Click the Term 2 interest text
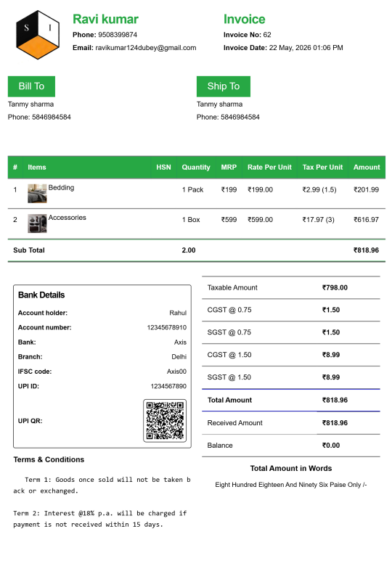The height and width of the screenshot is (574, 392). pos(100,519)
